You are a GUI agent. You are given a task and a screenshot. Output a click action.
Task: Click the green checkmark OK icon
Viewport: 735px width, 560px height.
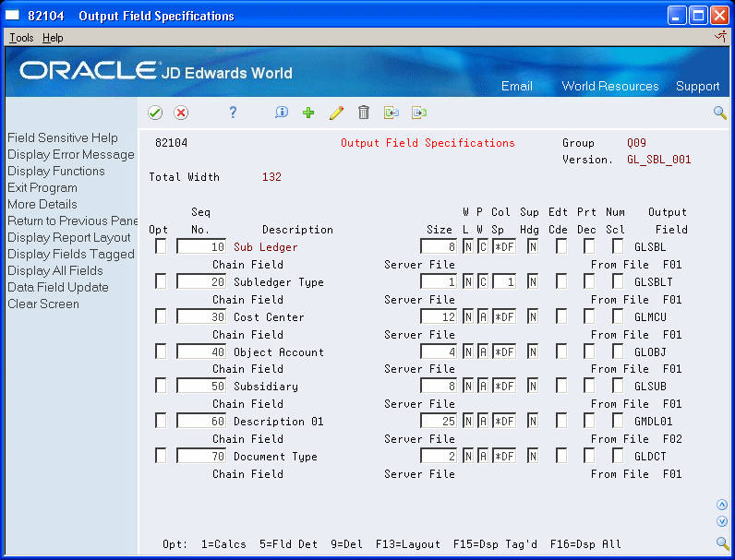155,113
